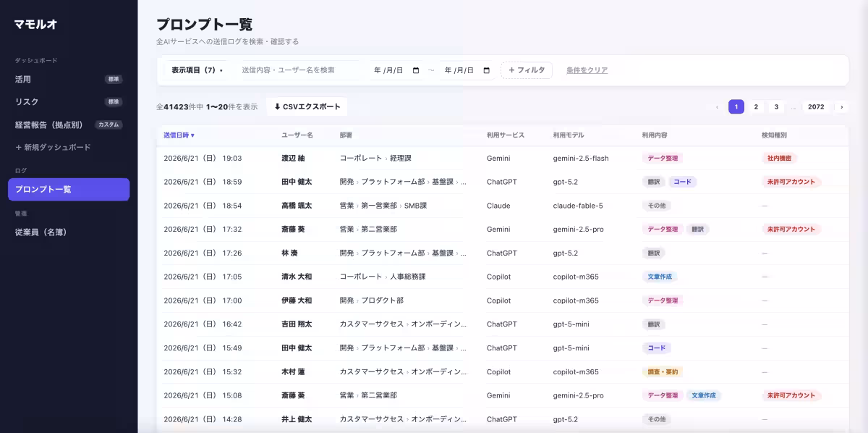
Task: Click the コード tag in the 15:49 row
Action: point(657,348)
